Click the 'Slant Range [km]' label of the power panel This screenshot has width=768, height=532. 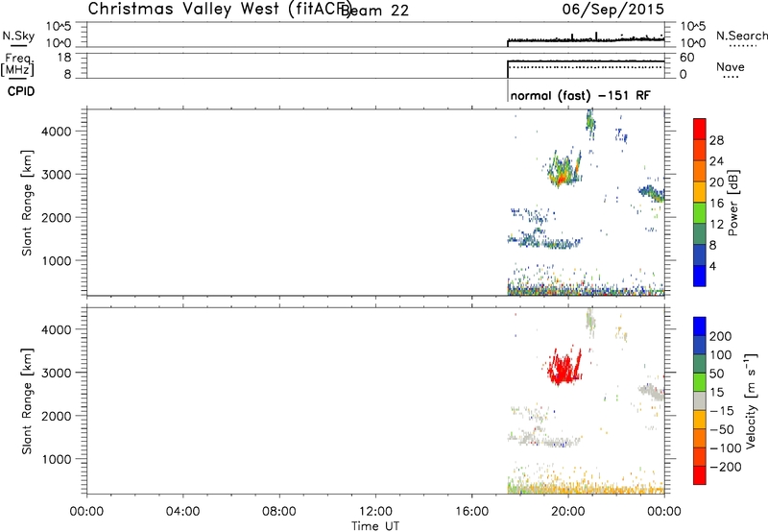(27, 203)
